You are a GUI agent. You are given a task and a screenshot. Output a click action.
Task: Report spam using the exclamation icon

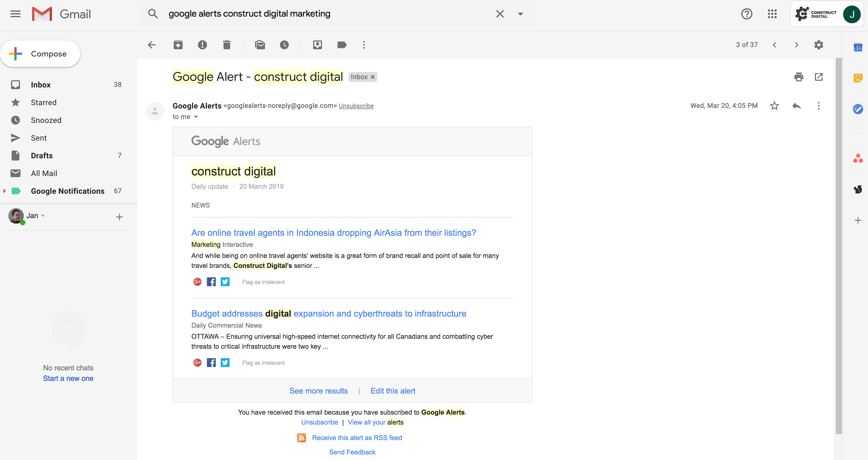pos(202,45)
